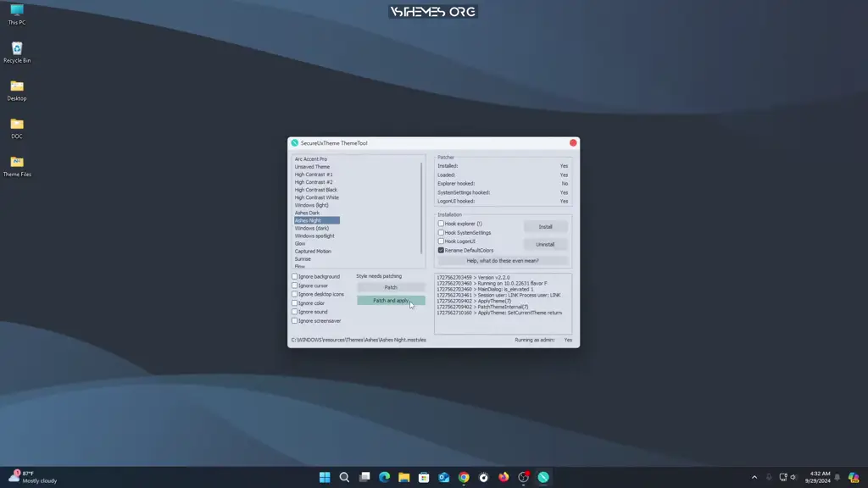Open SecureUxTheme ThemeTool taskbar icon
The image size is (868, 488).
point(543,477)
